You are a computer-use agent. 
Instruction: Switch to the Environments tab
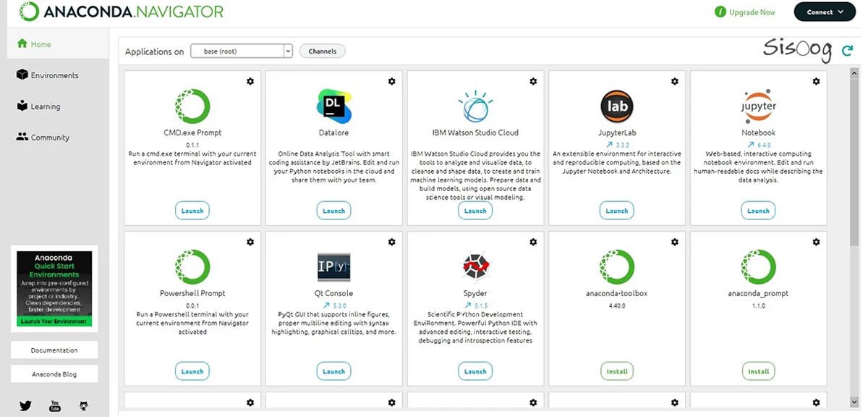pos(54,75)
